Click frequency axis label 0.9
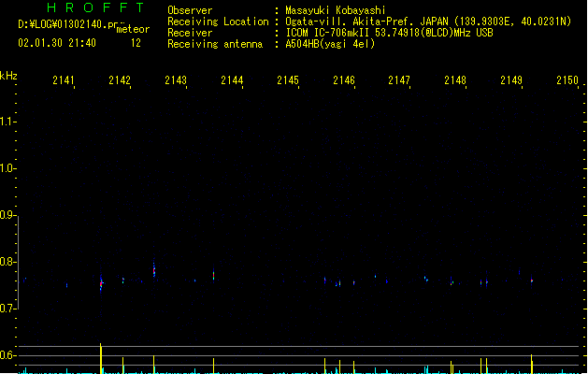This screenshot has height=374, width=588. 7,215
